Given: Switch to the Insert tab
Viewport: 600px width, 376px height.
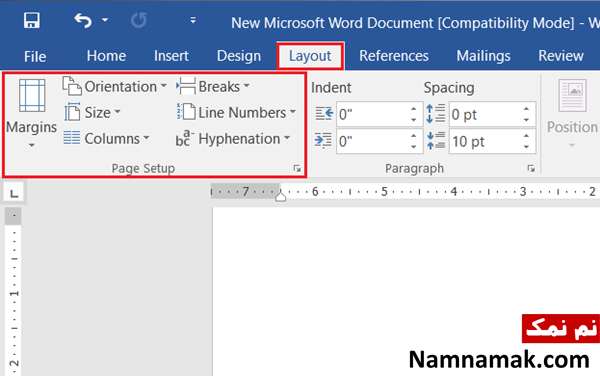Looking at the screenshot, I should click(171, 56).
